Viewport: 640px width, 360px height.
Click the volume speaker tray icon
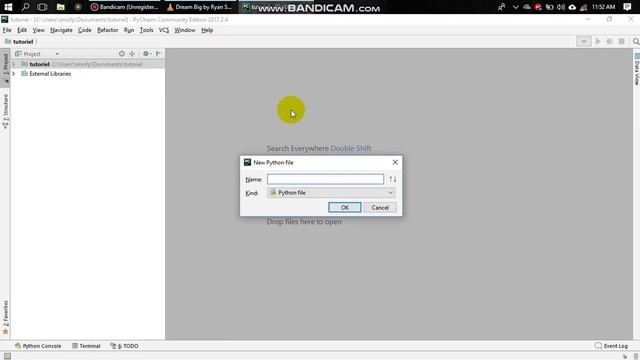(561, 7)
